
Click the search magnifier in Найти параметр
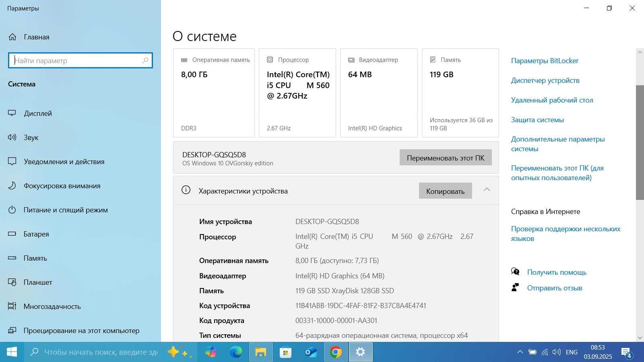(x=145, y=60)
